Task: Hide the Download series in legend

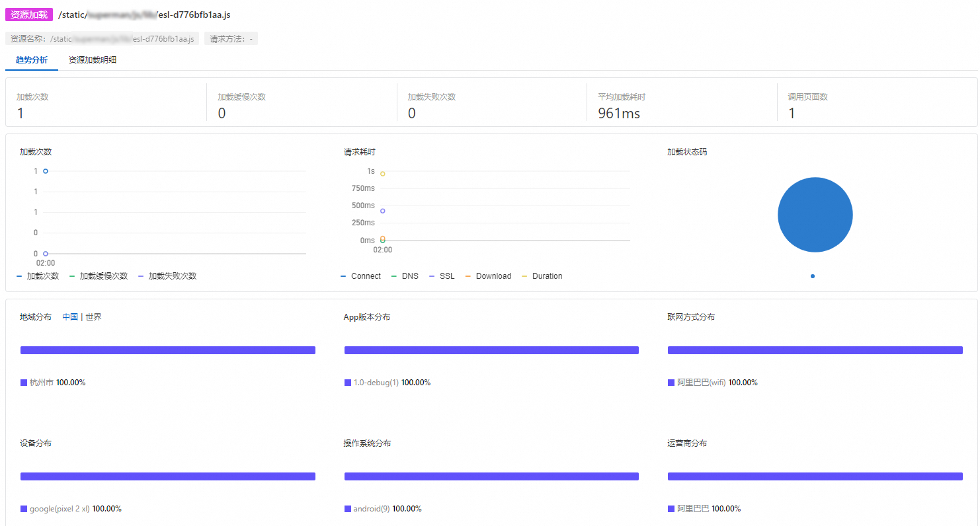Action: (488, 276)
